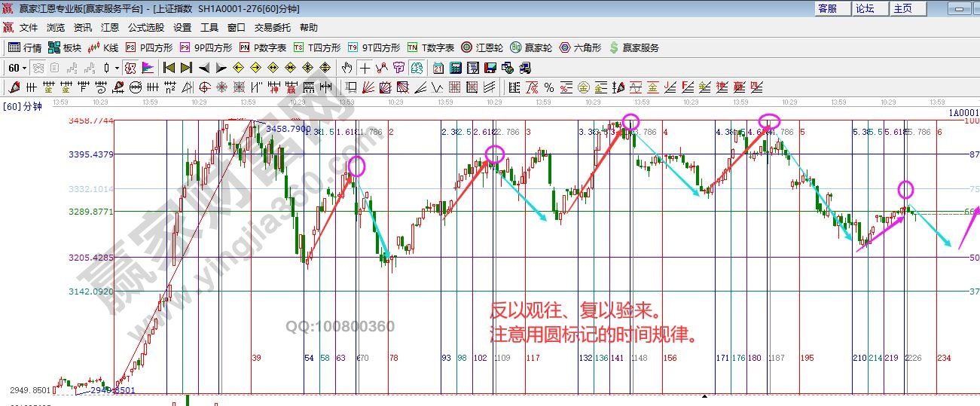980x406 pixels.
Task: Open the 公式选股 menu
Action: click(x=145, y=27)
